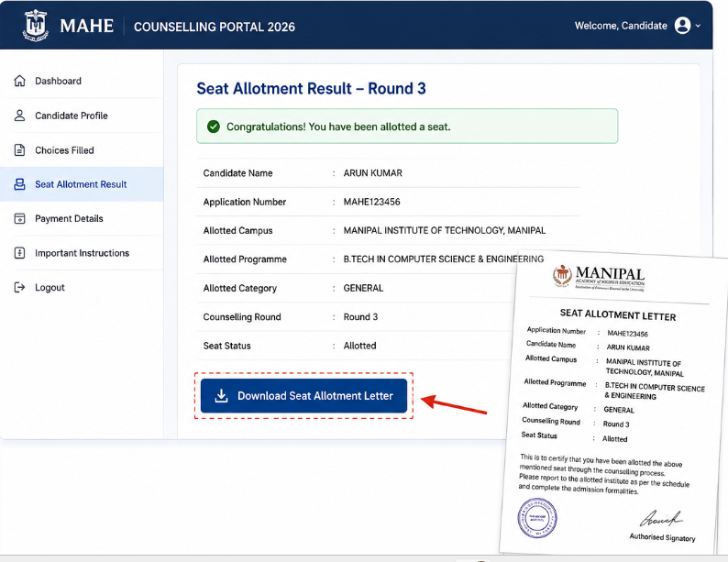Screen dimensions: 728x562
Task: Open the user avatar icon
Action: click(x=682, y=26)
